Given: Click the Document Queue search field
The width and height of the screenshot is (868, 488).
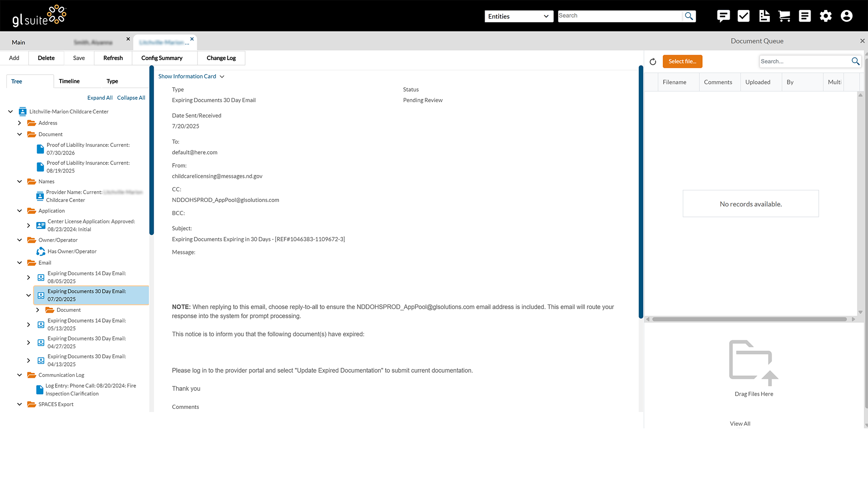Looking at the screenshot, I should coord(804,61).
